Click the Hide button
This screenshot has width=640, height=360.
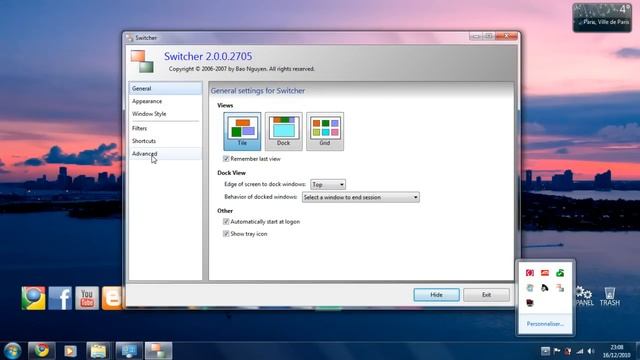(436, 295)
